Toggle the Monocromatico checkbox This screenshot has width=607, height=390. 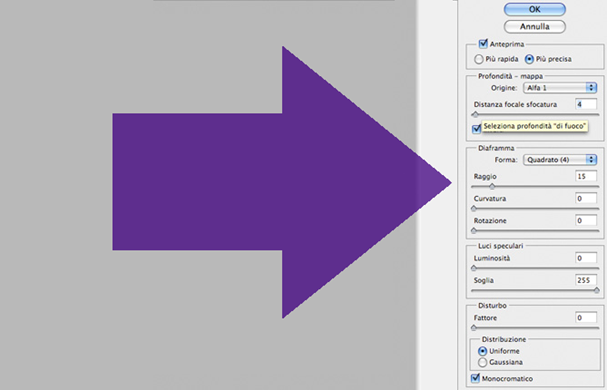click(x=475, y=378)
